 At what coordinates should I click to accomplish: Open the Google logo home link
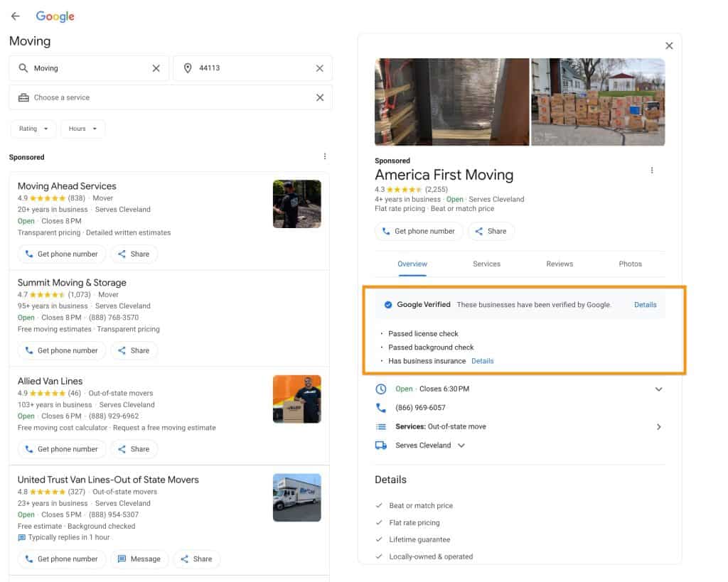tap(55, 17)
